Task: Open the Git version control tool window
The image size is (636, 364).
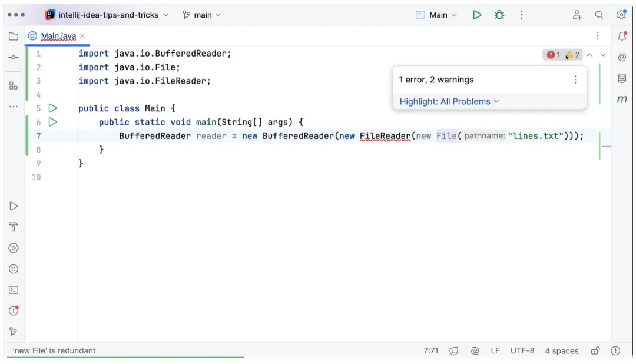Action: pyautogui.click(x=14, y=332)
